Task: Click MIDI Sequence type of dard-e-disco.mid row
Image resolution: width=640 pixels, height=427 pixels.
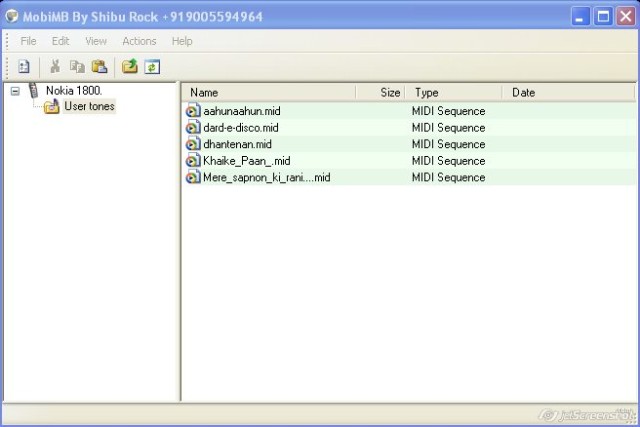Action: [448, 128]
